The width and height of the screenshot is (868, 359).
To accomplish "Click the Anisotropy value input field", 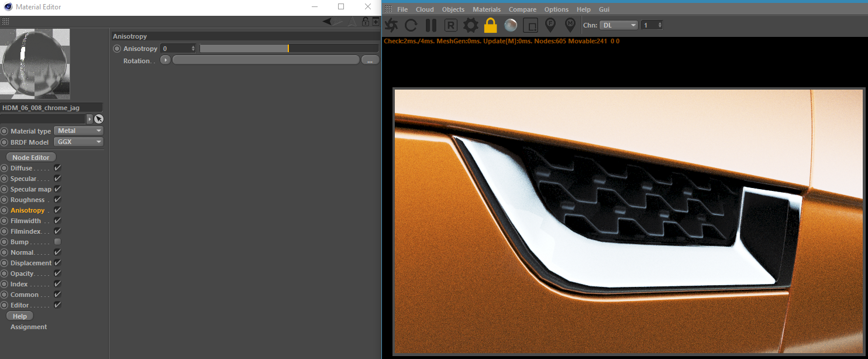I will [x=175, y=49].
